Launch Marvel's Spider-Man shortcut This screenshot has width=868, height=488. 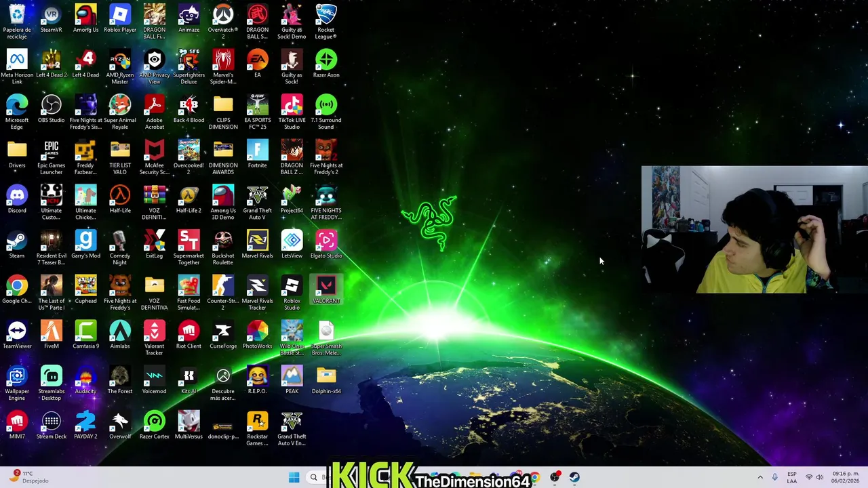point(223,66)
